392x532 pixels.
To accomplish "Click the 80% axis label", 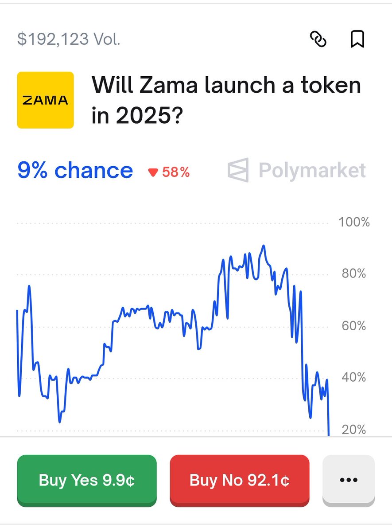I will 354,274.
